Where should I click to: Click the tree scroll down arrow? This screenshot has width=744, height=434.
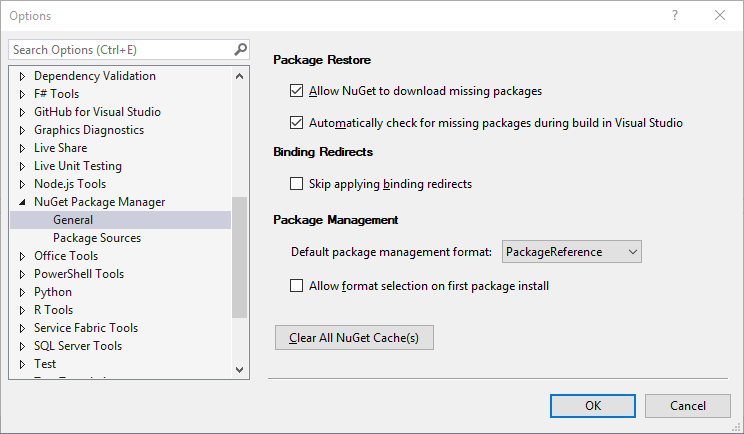[240, 369]
